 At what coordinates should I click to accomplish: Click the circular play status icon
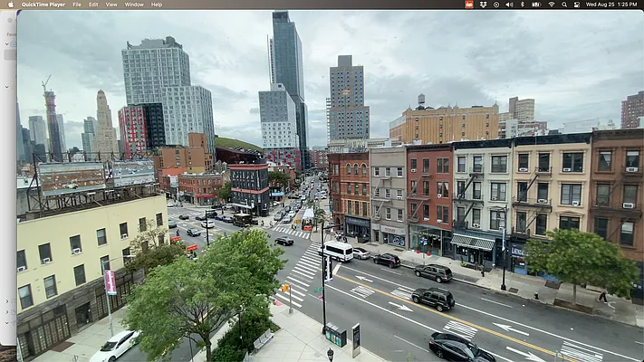pyautogui.click(x=495, y=5)
